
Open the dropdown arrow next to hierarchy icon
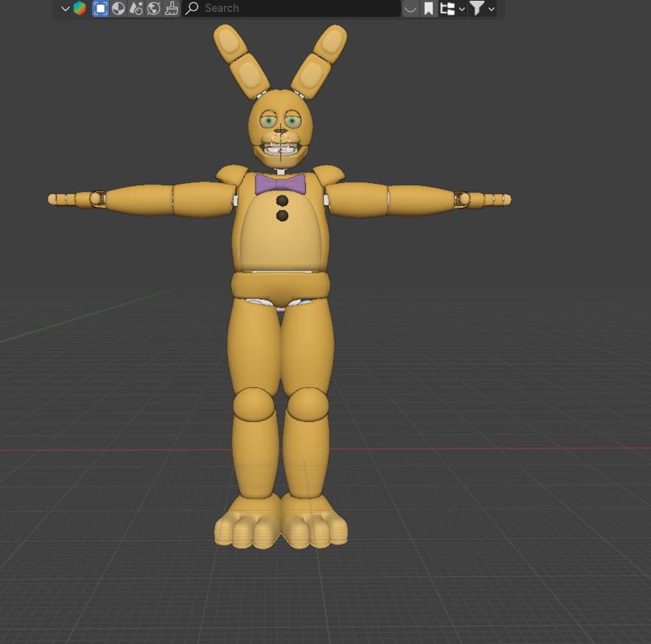tap(462, 9)
